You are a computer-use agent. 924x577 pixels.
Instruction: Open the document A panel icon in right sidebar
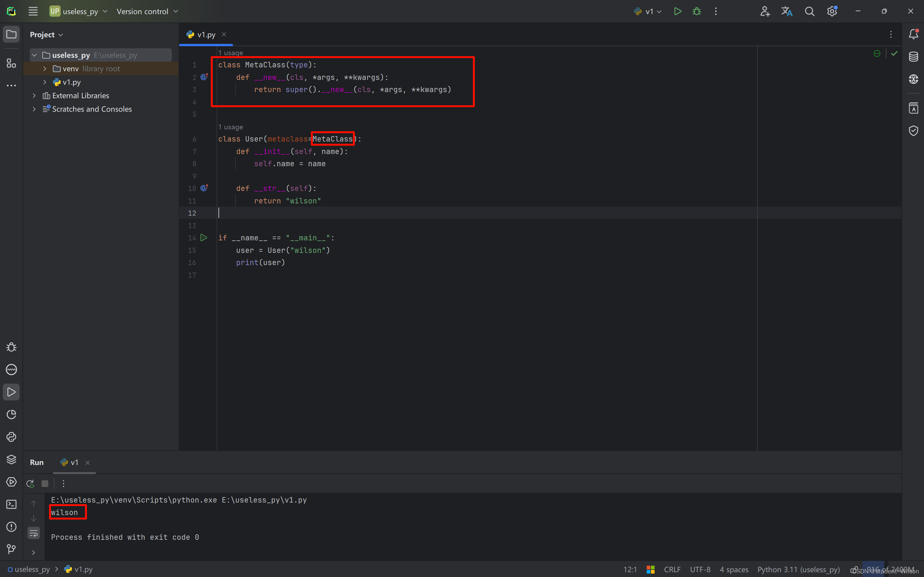pos(913,108)
